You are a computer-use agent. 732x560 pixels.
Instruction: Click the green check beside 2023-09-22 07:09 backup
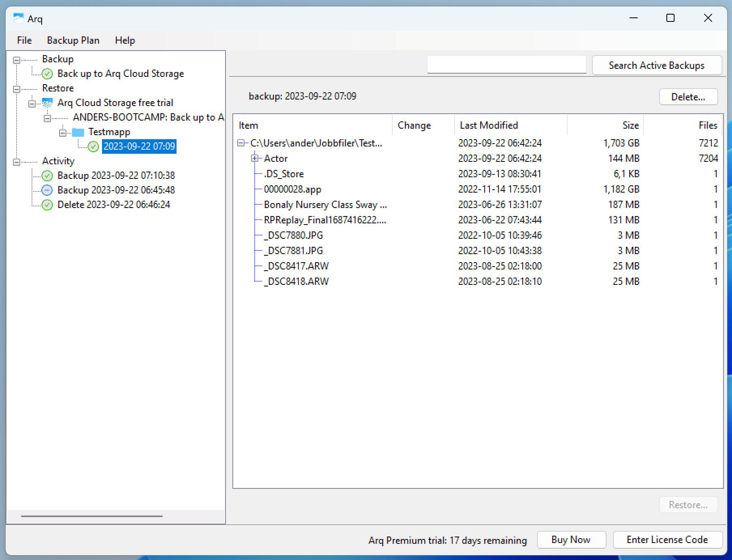pyautogui.click(x=93, y=146)
